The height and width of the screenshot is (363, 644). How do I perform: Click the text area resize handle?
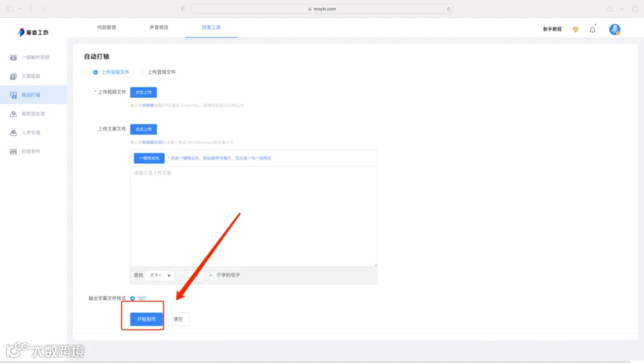click(x=375, y=264)
